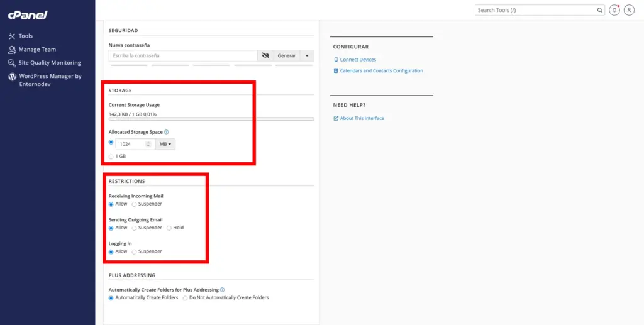Click the WordPress Manager icon
Screen dimensions: 644x325
(x=12, y=77)
